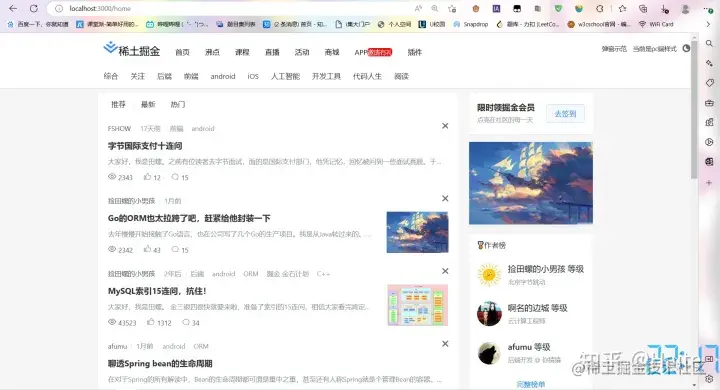Select the 代码人生 category tab
720x390 pixels.
pyautogui.click(x=367, y=76)
